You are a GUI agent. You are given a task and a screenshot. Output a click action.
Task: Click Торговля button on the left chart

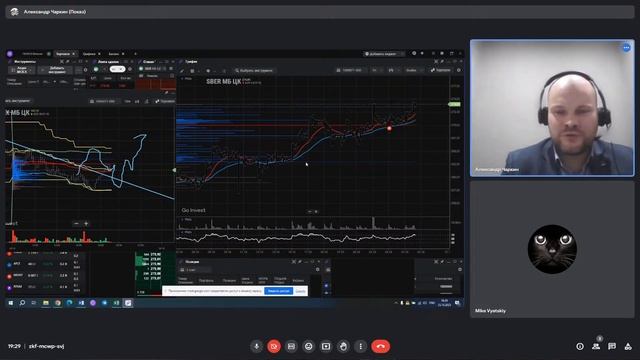(164, 101)
